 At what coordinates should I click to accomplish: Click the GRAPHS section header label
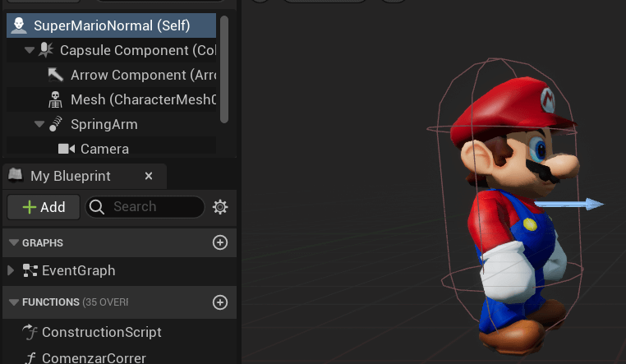coord(43,242)
